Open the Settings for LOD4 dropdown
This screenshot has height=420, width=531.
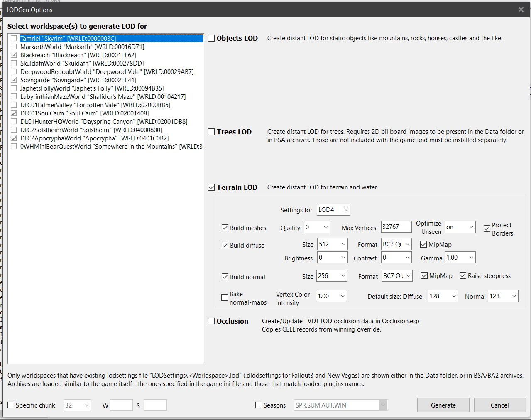pyautogui.click(x=333, y=210)
